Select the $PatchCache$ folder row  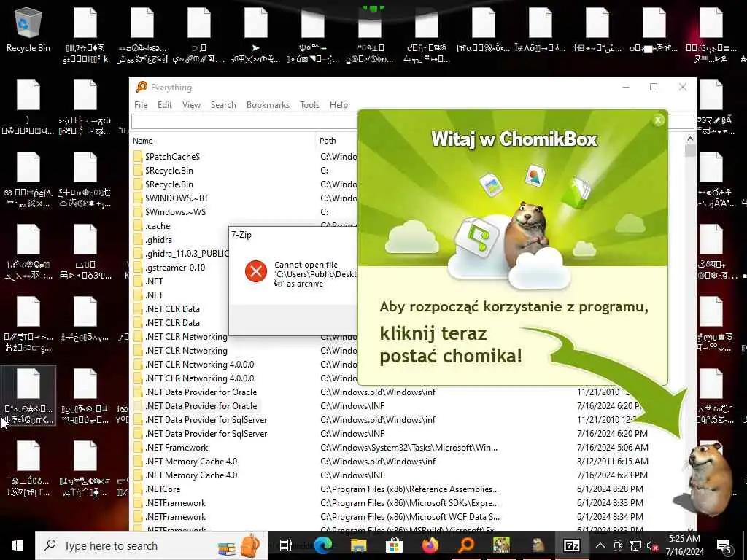tap(172, 156)
